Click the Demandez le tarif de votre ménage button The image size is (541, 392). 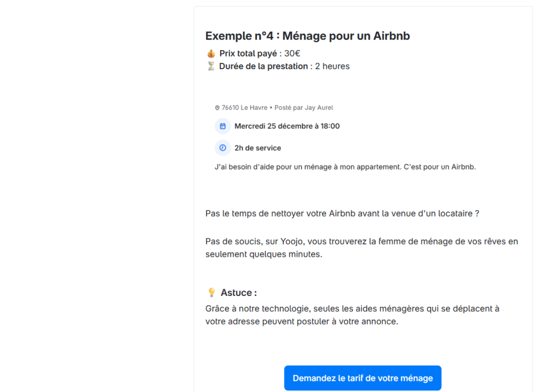[362, 378]
